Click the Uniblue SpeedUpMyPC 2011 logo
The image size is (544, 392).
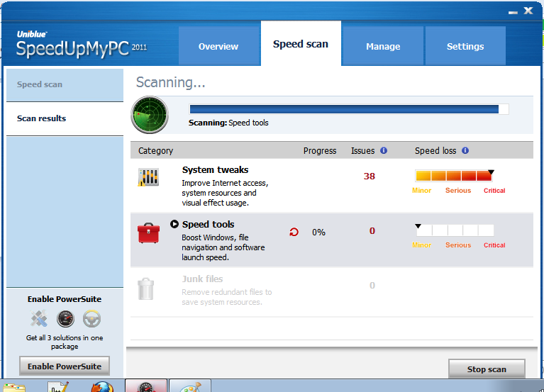pyautogui.click(x=82, y=45)
